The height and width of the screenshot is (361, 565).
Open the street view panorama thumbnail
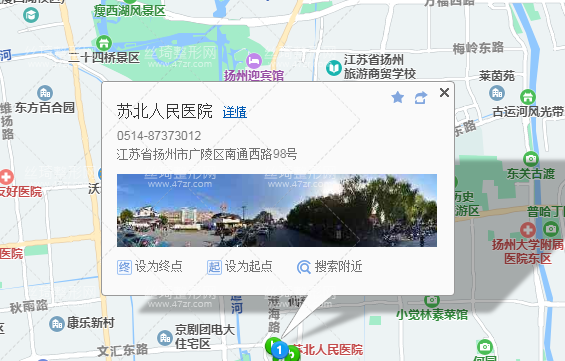(277, 210)
